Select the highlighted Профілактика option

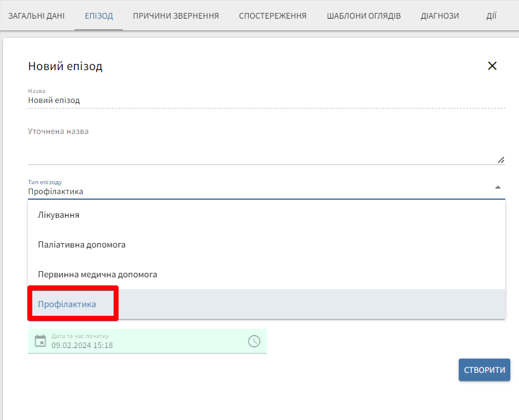coord(67,304)
